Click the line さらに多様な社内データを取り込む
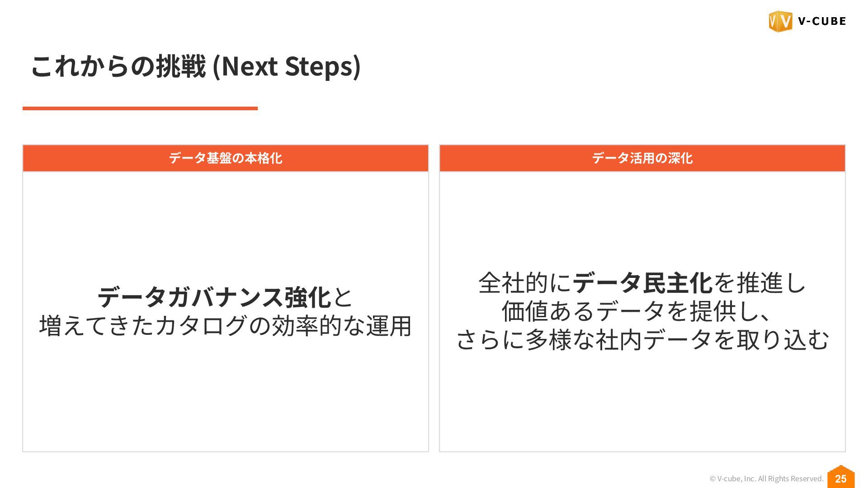Screen dimensions: 868x488 click(x=642, y=340)
